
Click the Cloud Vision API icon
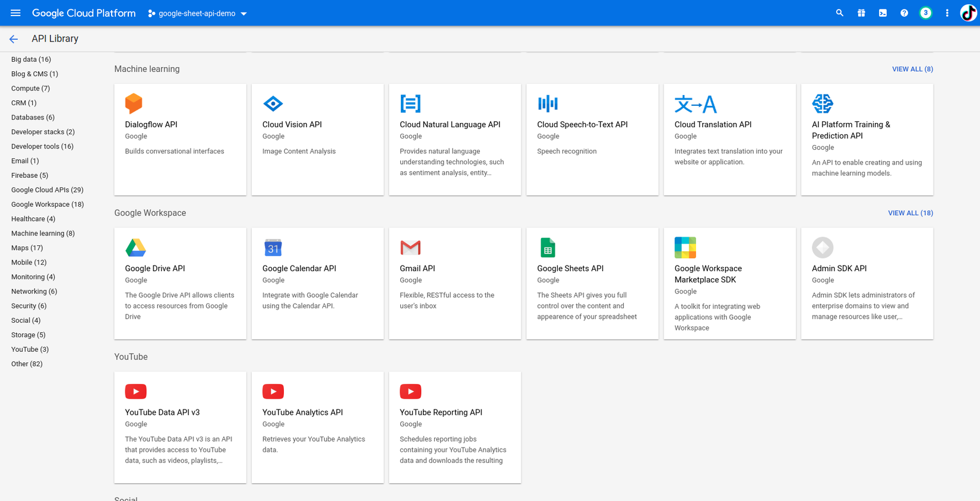pos(273,103)
